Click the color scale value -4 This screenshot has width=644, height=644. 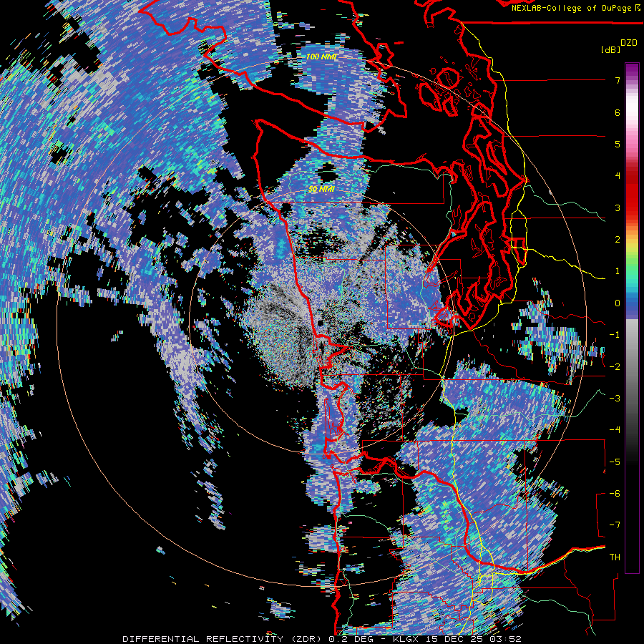coord(615,430)
